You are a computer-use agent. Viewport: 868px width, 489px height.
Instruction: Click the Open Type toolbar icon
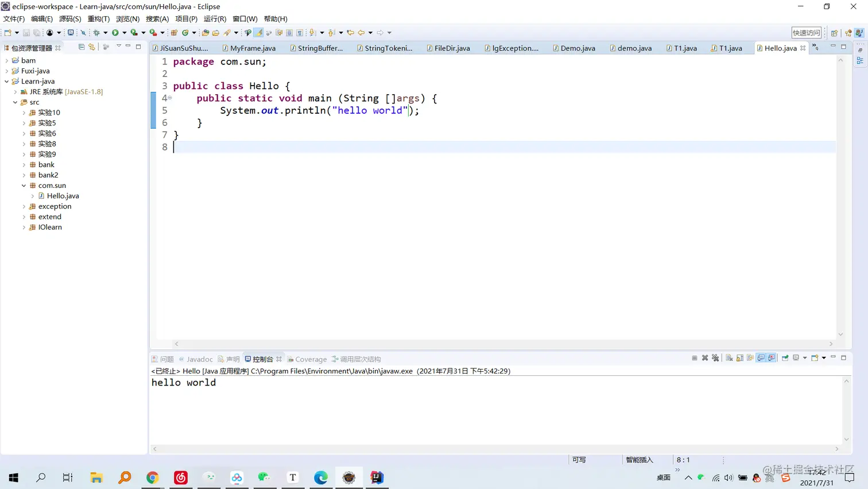pos(205,33)
